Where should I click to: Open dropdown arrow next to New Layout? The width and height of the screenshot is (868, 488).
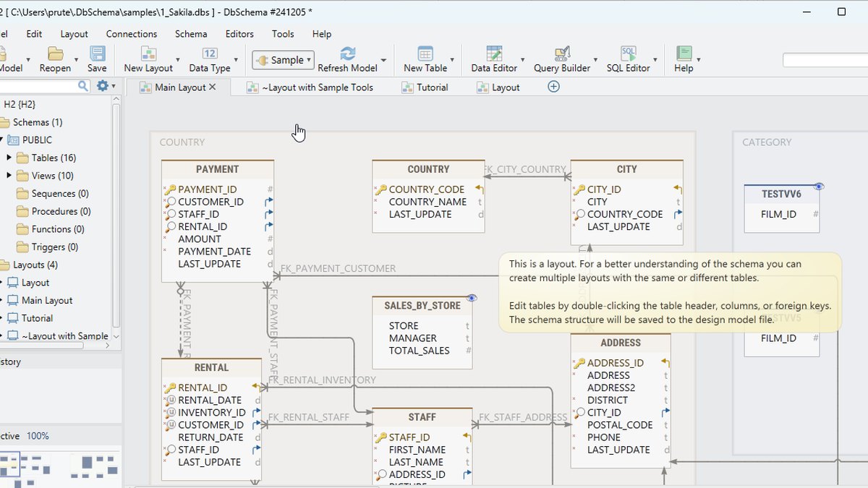click(178, 60)
